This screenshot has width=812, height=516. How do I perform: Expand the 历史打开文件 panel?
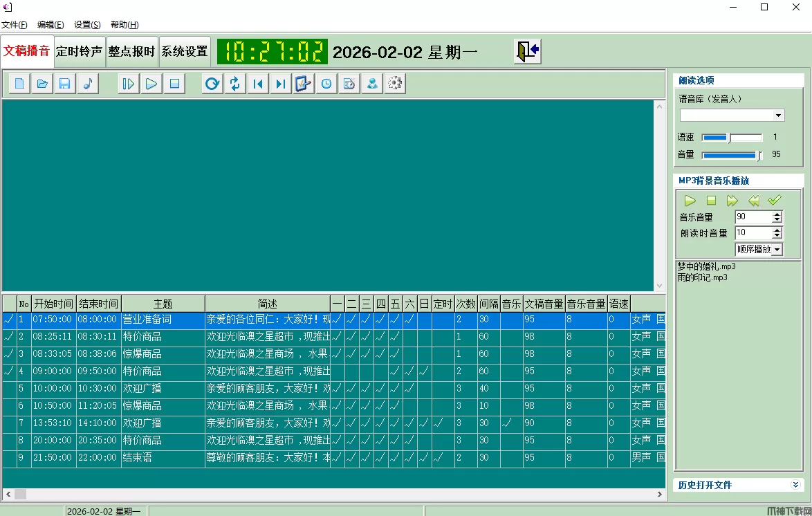(x=795, y=485)
